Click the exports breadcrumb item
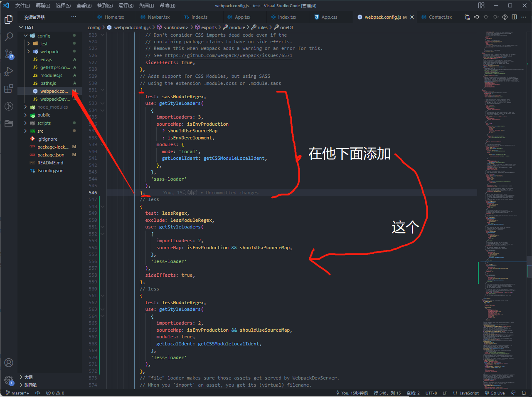Screen dimensions: 532x397 [x=209, y=27]
